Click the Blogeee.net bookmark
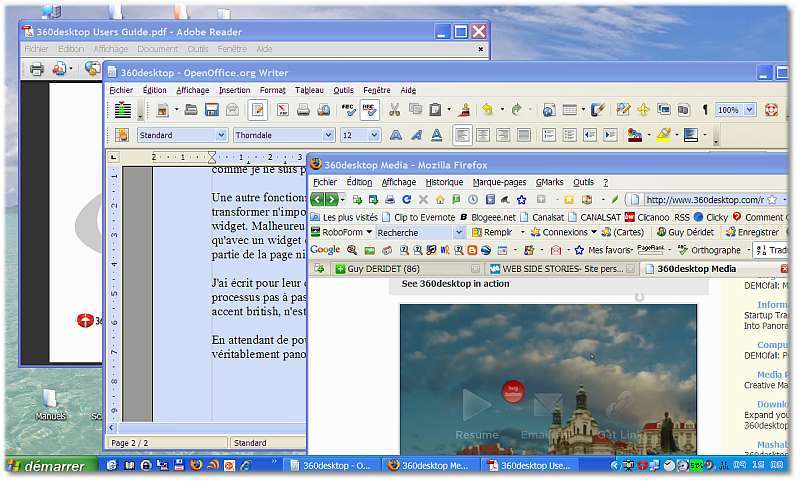Viewport: 800px width, 483px height. tap(488, 217)
